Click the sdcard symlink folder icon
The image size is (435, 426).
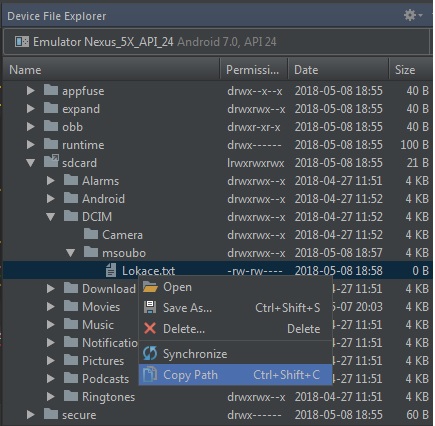(x=51, y=161)
